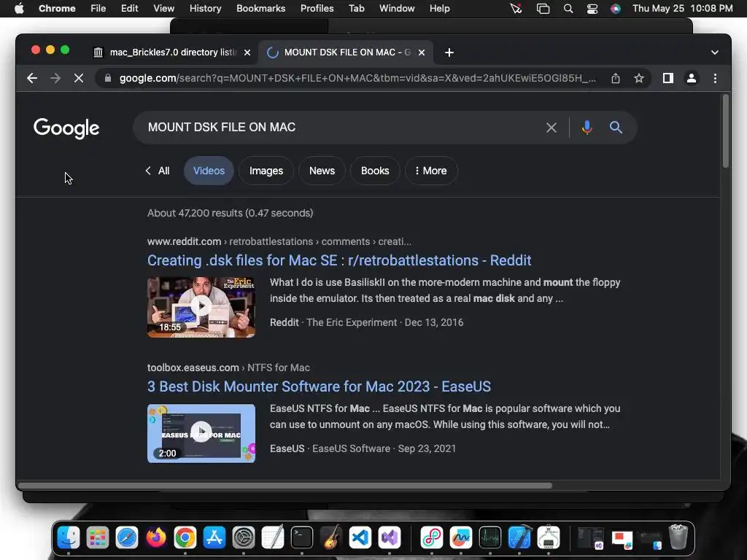Open the App Store from the Dock

(214, 537)
